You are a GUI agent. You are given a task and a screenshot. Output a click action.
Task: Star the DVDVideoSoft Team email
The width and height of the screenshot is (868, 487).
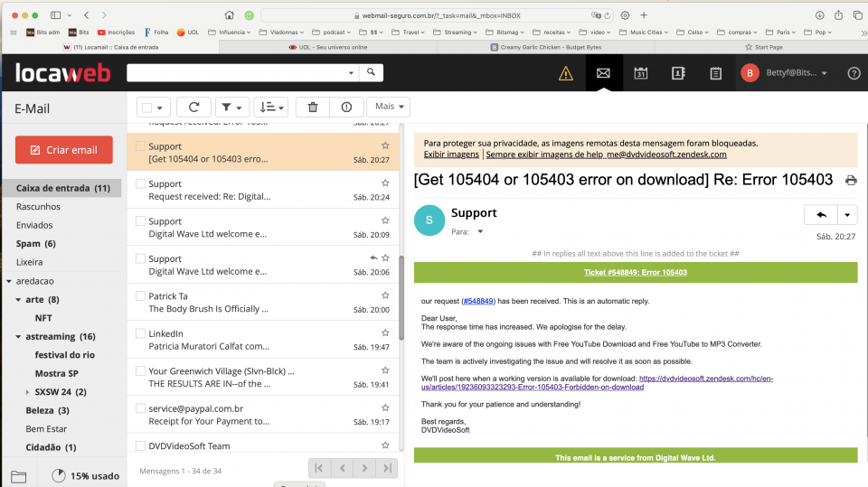[x=385, y=445]
